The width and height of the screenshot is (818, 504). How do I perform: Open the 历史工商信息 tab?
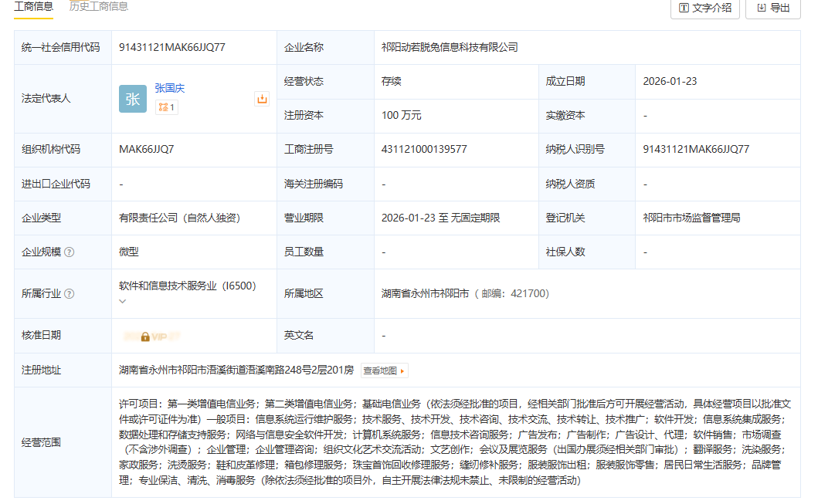tap(99, 7)
